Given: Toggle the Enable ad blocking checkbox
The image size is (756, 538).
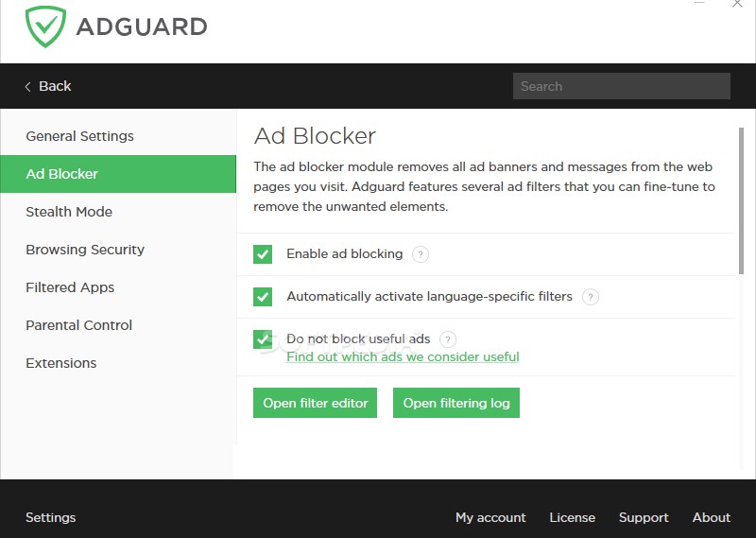Looking at the screenshot, I should point(263,254).
